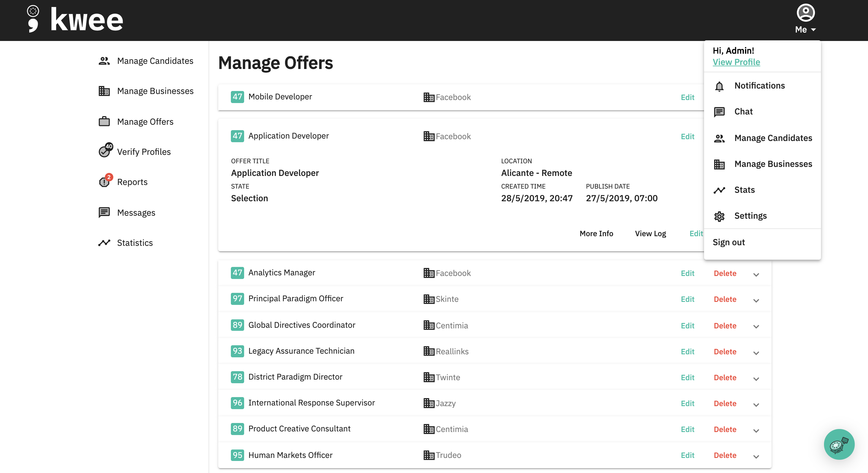Viewport: 868px width, 473px height.
Task: Edit the collapsed Application Developer header row
Action: pyautogui.click(x=687, y=136)
